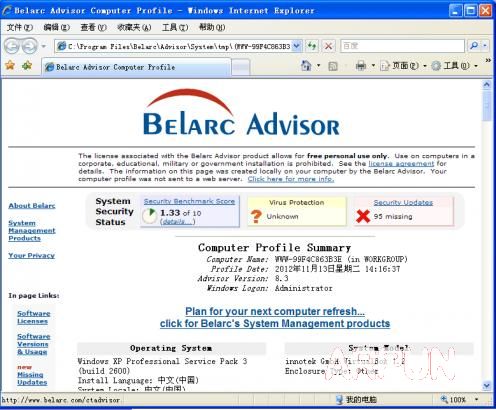Open the 帮助(H) menu
This screenshot has height=410, width=496.
(212, 27)
